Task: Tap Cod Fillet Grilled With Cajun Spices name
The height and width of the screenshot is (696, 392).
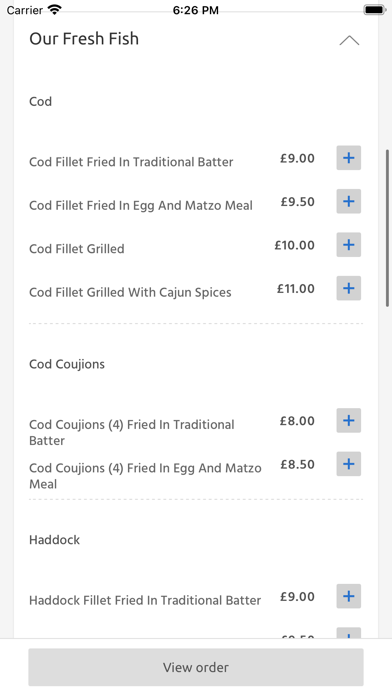Action: tap(130, 293)
